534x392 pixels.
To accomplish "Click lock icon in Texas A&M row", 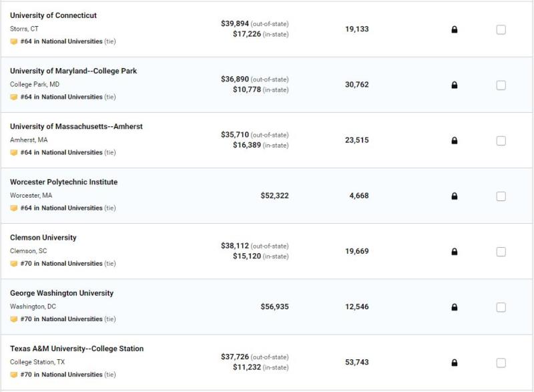I will pyautogui.click(x=455, y=363).
